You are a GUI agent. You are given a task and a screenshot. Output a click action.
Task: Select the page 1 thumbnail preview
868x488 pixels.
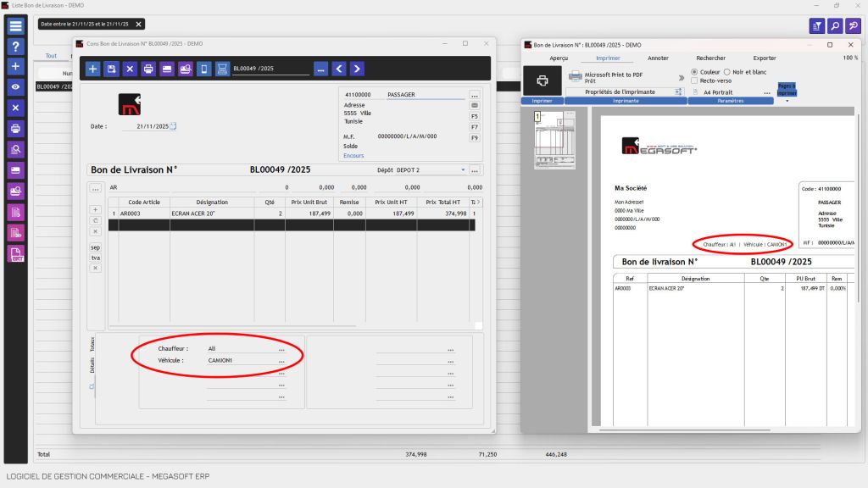554,140
